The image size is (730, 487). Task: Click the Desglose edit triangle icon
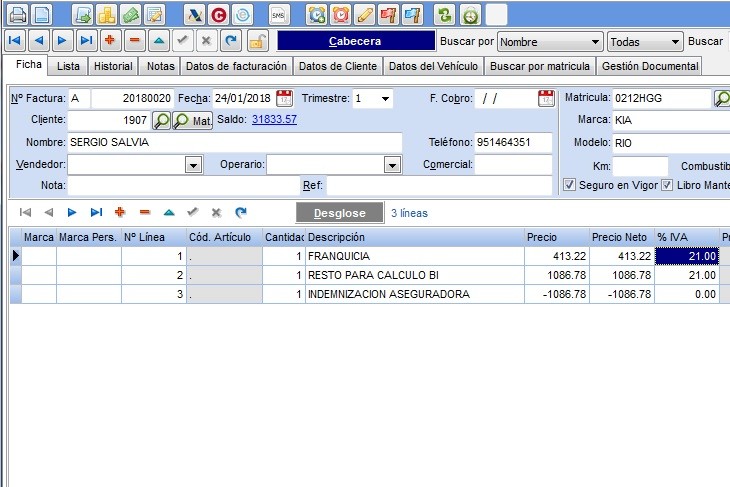point(169,212)
